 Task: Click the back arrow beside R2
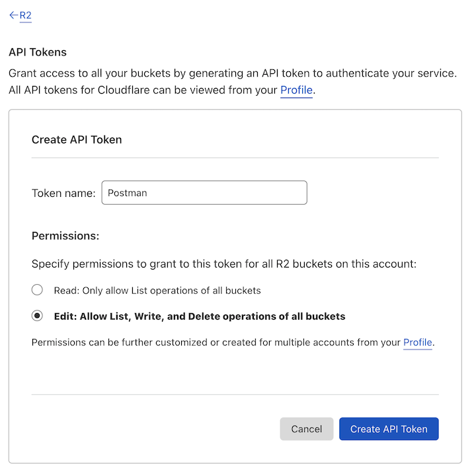[13, 15]
